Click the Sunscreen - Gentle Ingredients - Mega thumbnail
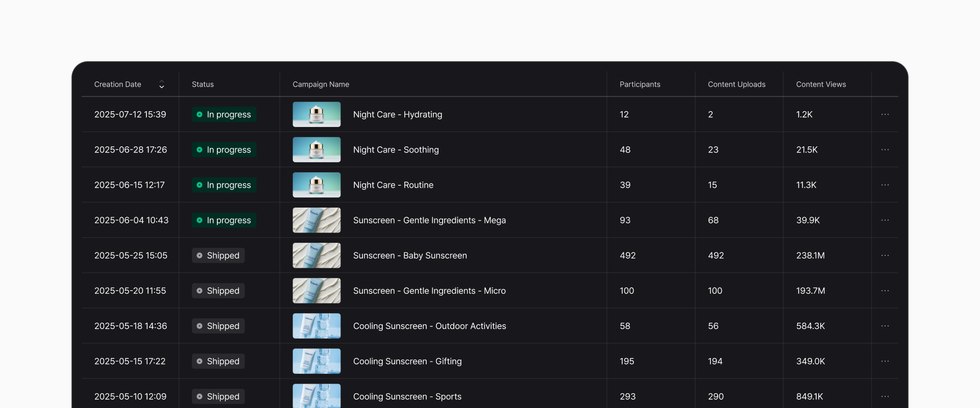 coord(316,220)
